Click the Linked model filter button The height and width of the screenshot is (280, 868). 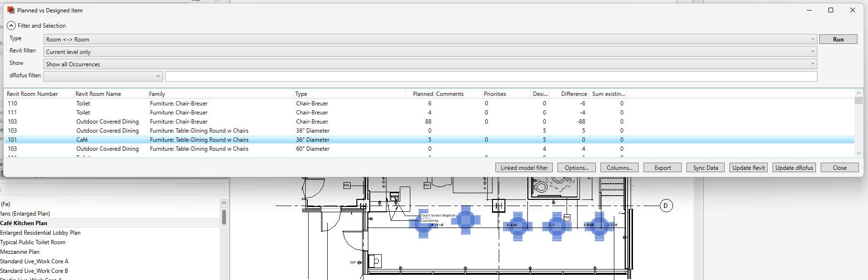[x=524, y=168]
